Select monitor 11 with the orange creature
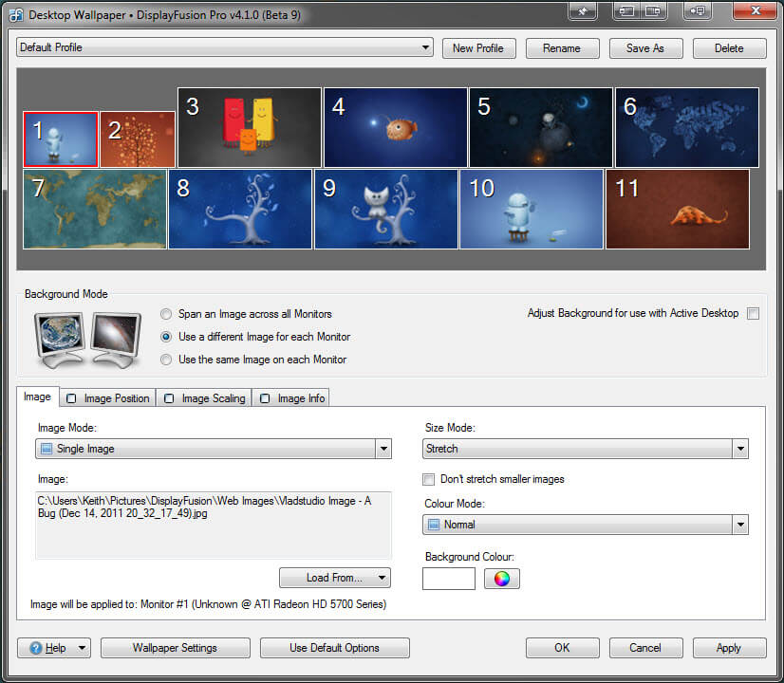 pyautogui.click(x=678, y=209)
